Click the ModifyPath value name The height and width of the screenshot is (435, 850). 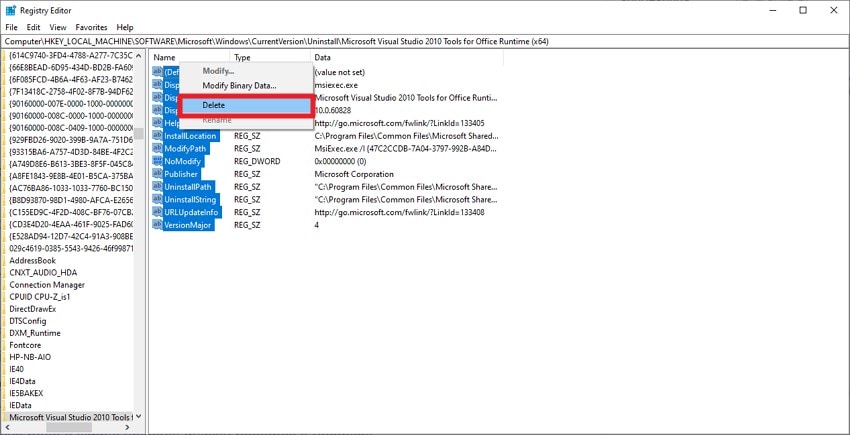pyautogui.click(x=185, y=149)
